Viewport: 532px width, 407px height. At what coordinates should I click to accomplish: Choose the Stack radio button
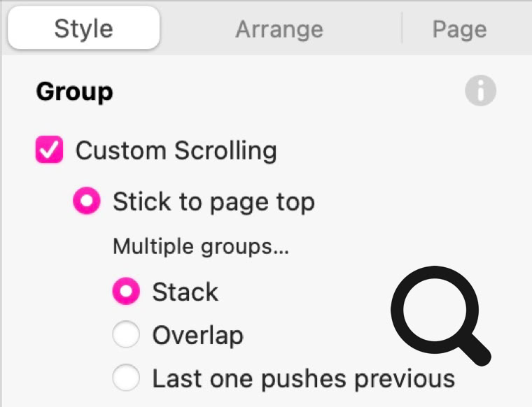126,292
